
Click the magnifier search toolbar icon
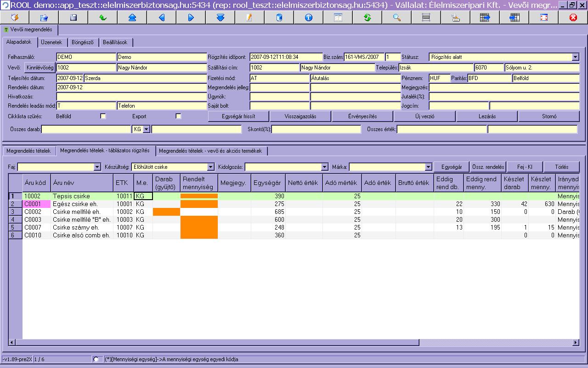396,17
